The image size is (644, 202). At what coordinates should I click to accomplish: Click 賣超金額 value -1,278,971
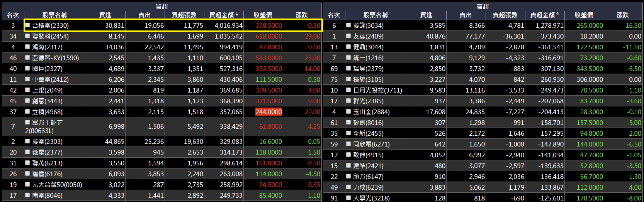(x=548, y=25)
